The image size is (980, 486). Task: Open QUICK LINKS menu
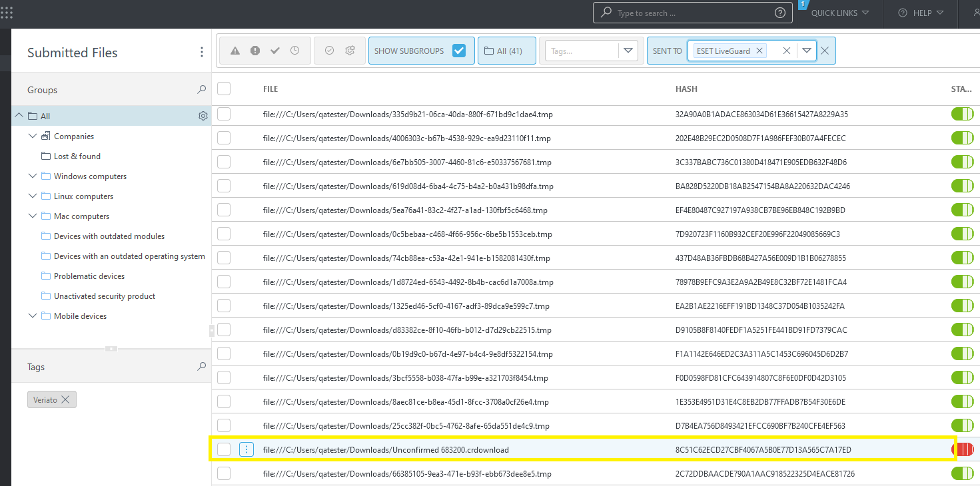pos(840,13)
